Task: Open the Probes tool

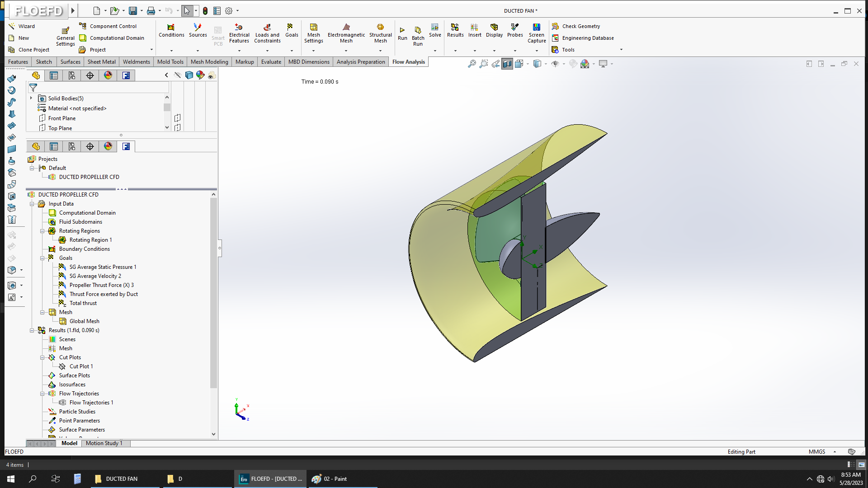Action: tap(514, 31)
